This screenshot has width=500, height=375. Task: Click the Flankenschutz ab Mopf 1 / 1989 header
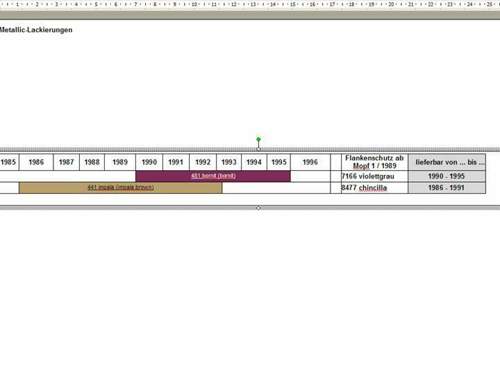coord(375,162)
